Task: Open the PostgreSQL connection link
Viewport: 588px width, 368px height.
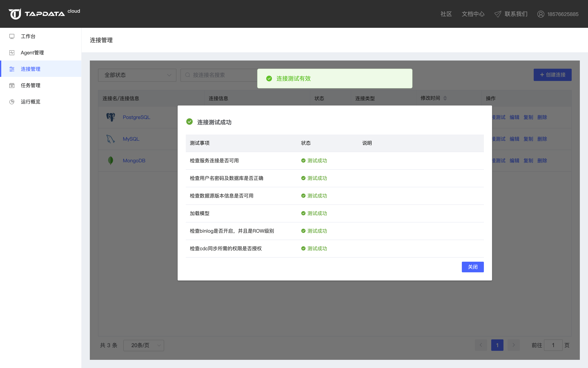Action: click(x=136, y=117)
